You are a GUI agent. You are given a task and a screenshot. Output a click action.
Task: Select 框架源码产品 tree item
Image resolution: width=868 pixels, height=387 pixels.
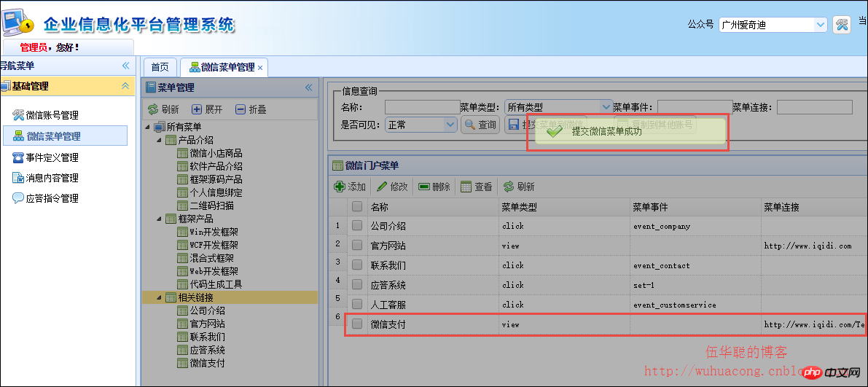coord(216,179)
